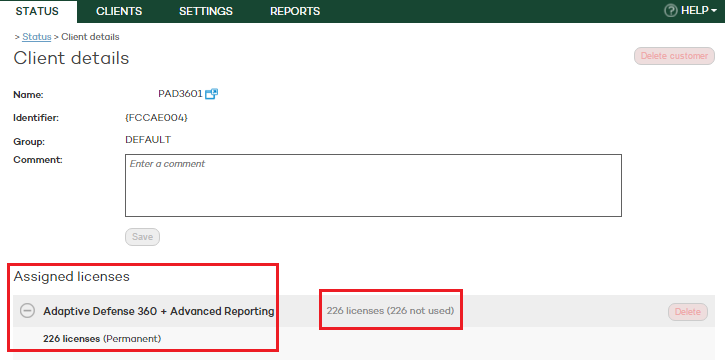The image size is (725, 360).
Task: Click the Client details page heading
Action: point(71,59)
